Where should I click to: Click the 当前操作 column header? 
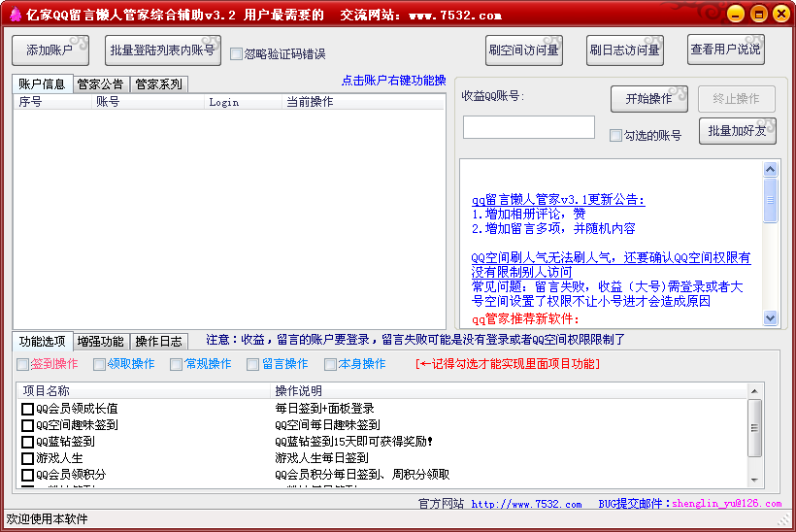pyautogui.click(x=362, y=102)
